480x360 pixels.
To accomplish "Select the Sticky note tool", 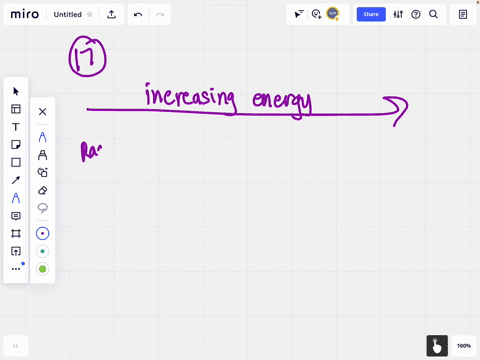I will 16,145.
